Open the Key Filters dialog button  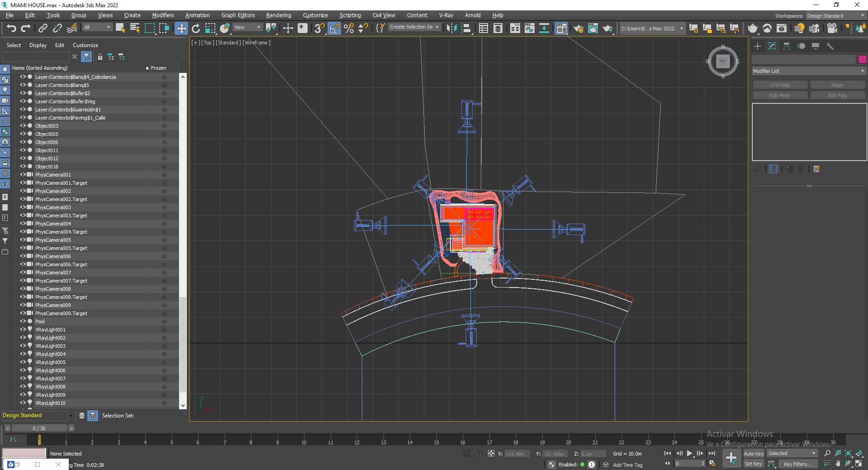797,464
